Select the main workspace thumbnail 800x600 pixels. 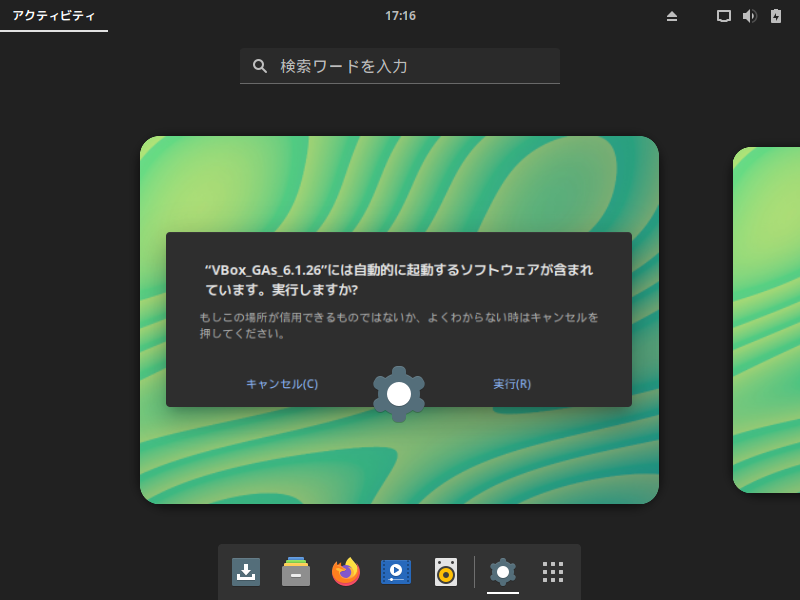pos(399,320)
